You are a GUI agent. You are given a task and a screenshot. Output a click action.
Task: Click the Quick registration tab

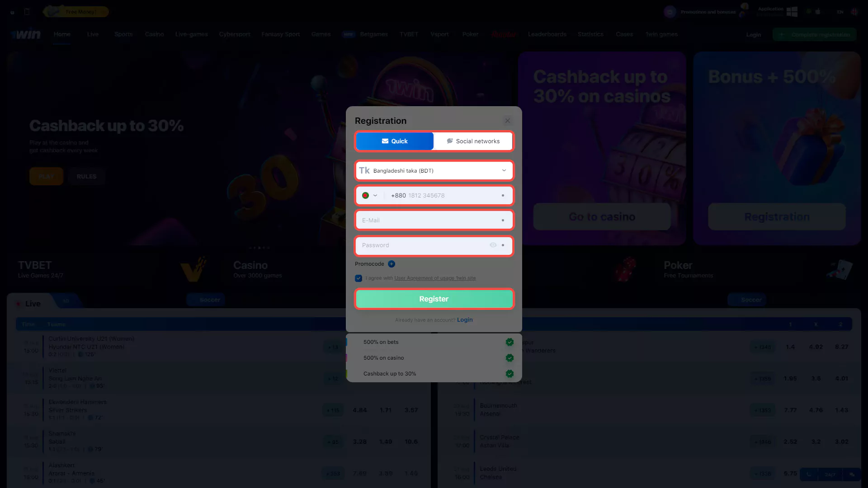click(x=394, y=141)
